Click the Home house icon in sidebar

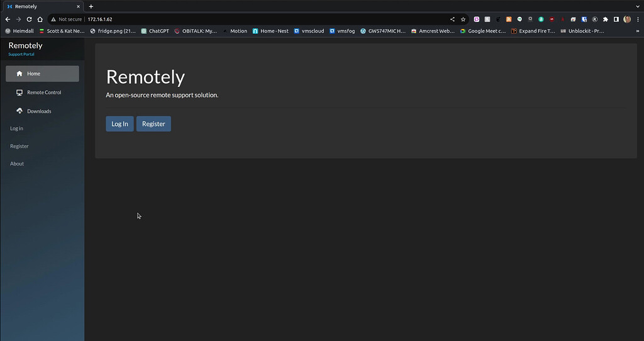pyautogui.click(x=19, y=74)
